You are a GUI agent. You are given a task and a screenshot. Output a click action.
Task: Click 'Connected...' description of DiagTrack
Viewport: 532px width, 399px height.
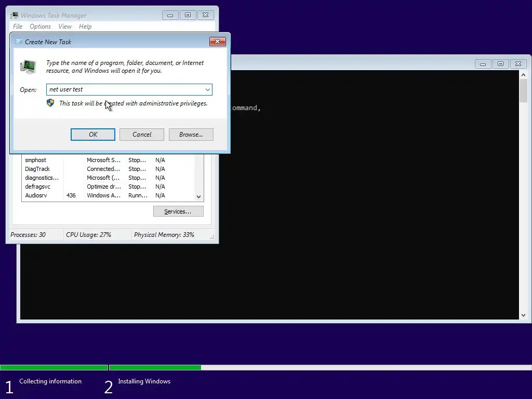[103, 169]
